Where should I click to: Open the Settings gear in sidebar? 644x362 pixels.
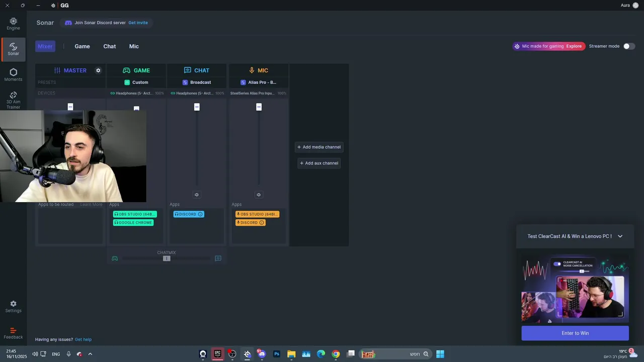13,307
